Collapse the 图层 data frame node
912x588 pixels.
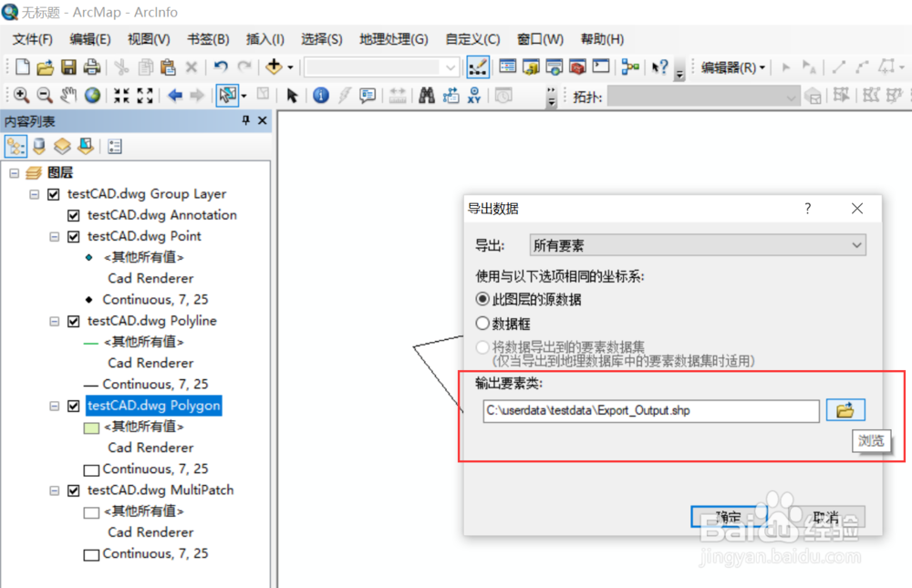pyautogui.click(x=14, y=173)
